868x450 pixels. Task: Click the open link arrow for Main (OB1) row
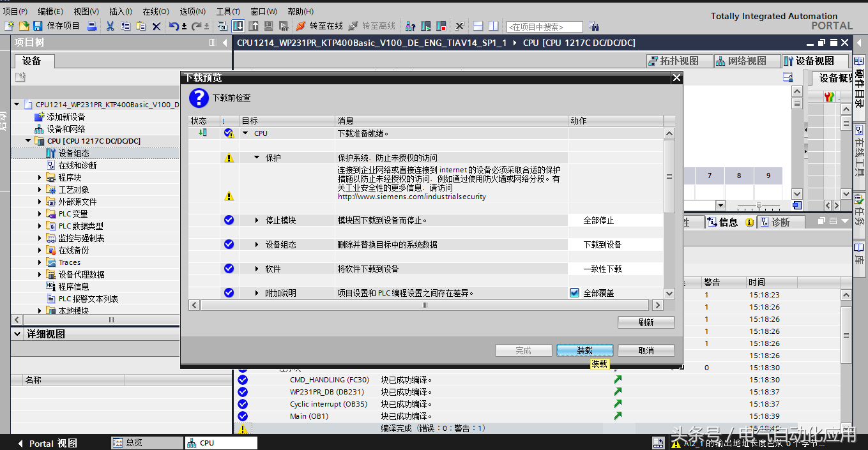point(618,416)
